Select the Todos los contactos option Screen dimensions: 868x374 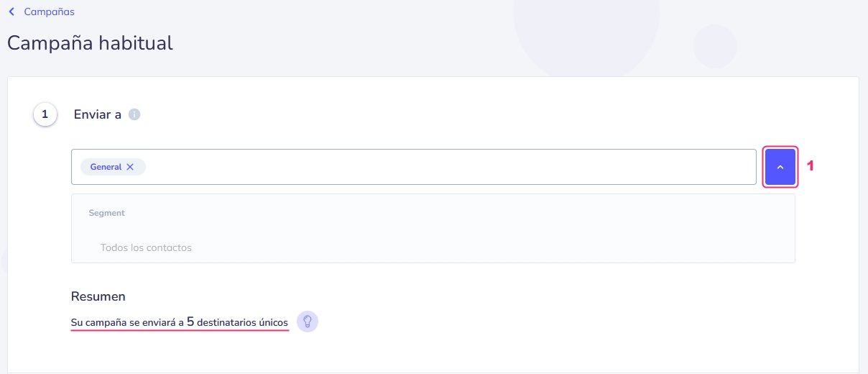tap(146, 247)
